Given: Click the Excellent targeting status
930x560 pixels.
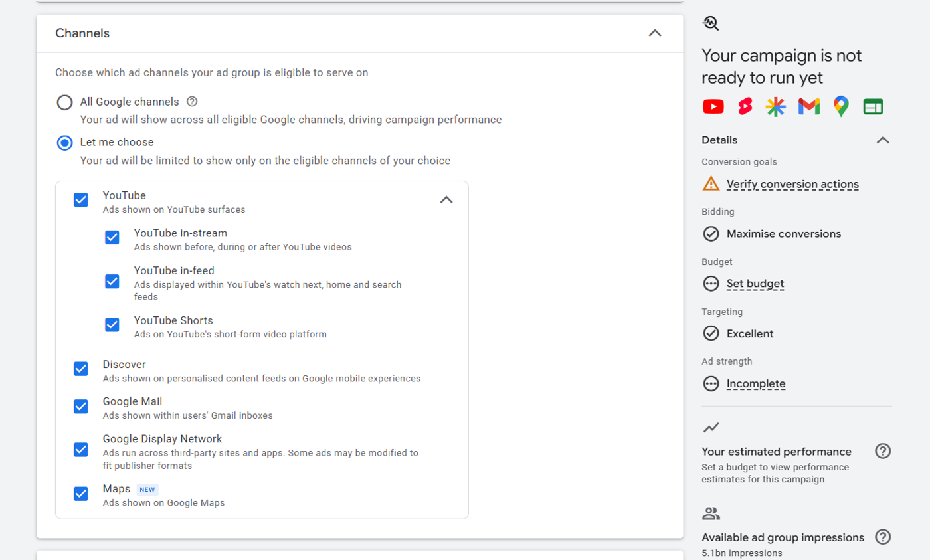Looking at the screenshot, I should [x=750, y=333].
